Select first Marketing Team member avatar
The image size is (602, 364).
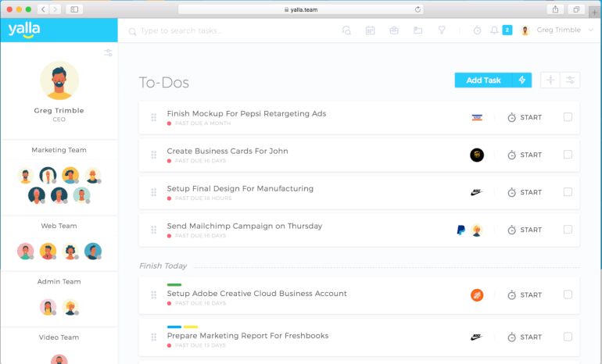point(25,175)
